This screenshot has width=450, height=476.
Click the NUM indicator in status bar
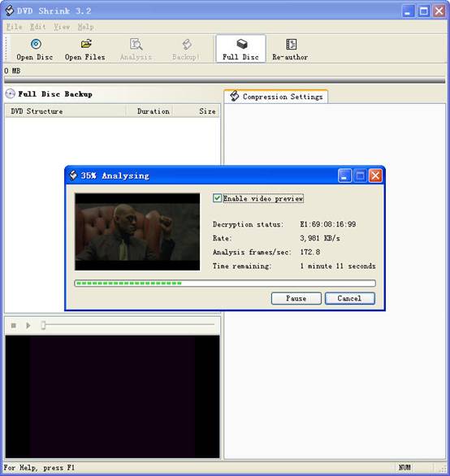point(405,468)
